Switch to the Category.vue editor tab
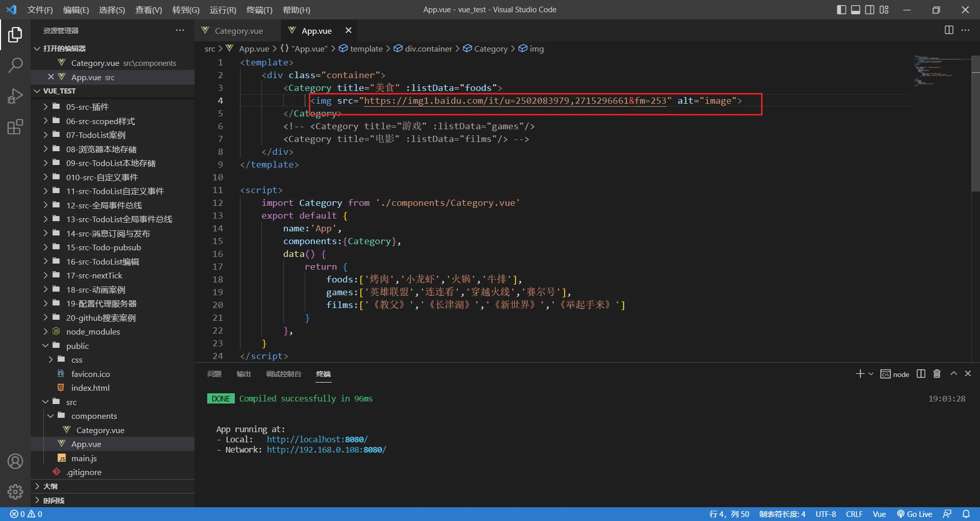The image size is (980, 521). coord(238,31)
